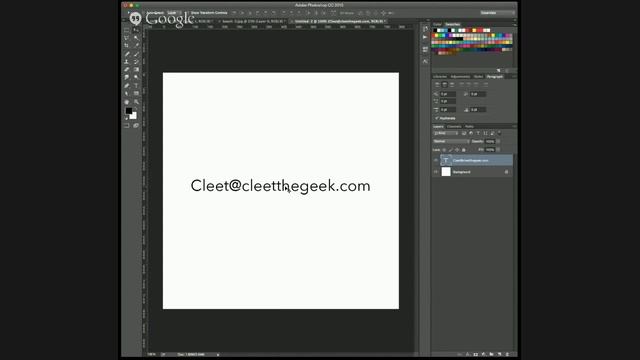The width and height of the screenshot is (640, 360).
Task: Select the Lasso tool
Action: click(127, 38)
